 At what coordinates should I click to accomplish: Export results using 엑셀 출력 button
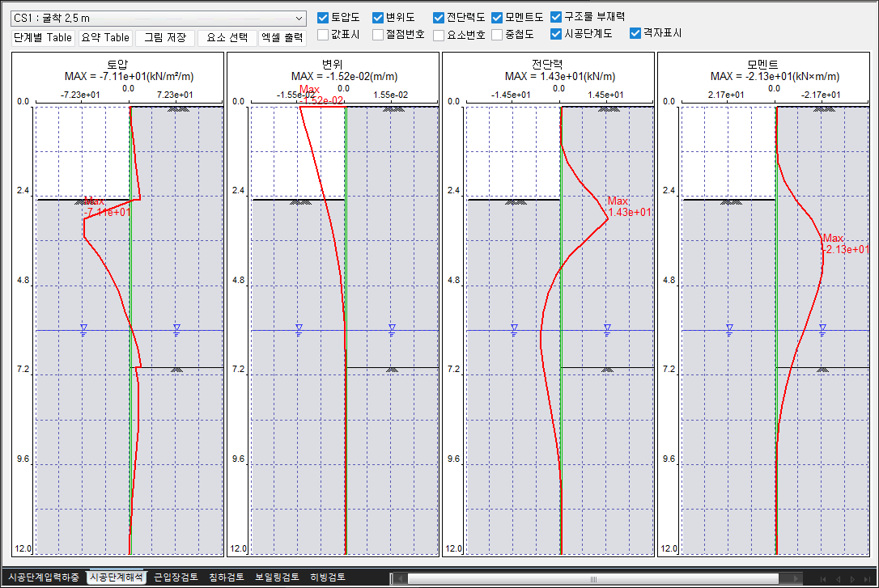pos(282,38)
